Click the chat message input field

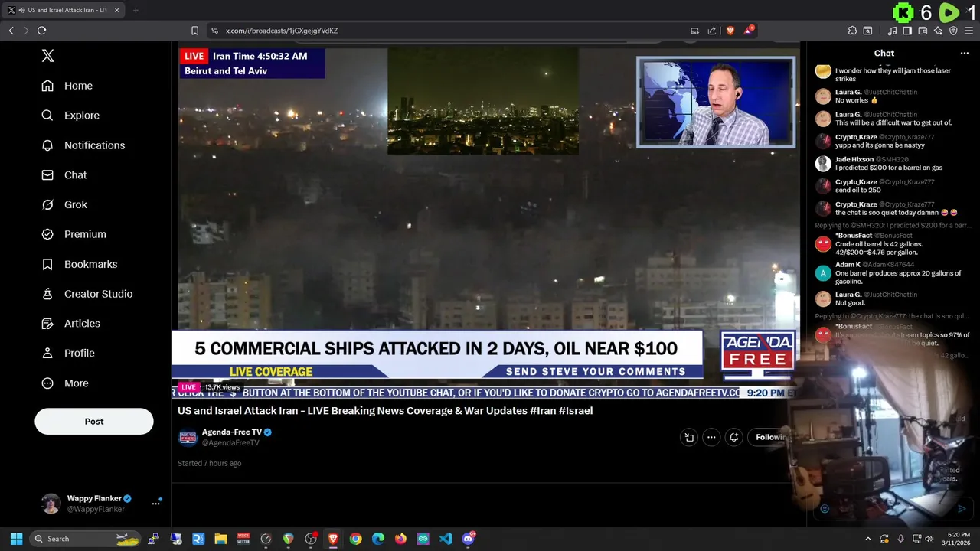(893, 509)
